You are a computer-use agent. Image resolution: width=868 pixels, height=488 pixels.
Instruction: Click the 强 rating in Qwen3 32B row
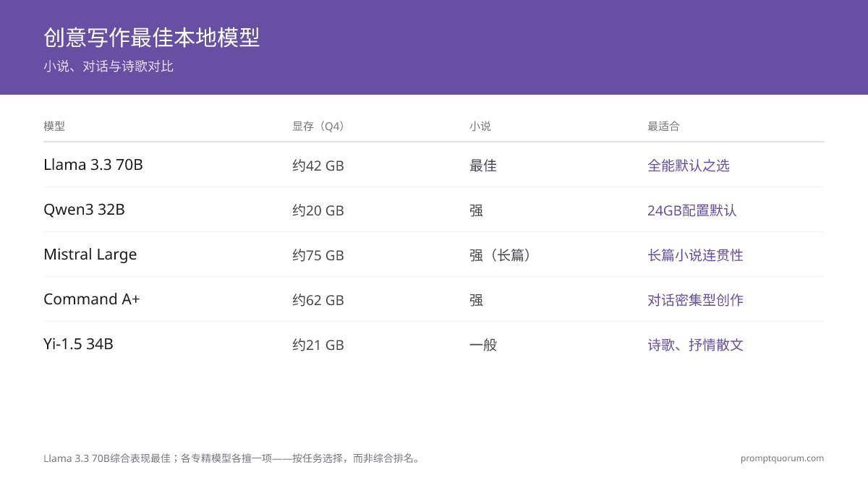tap(476, 210)
